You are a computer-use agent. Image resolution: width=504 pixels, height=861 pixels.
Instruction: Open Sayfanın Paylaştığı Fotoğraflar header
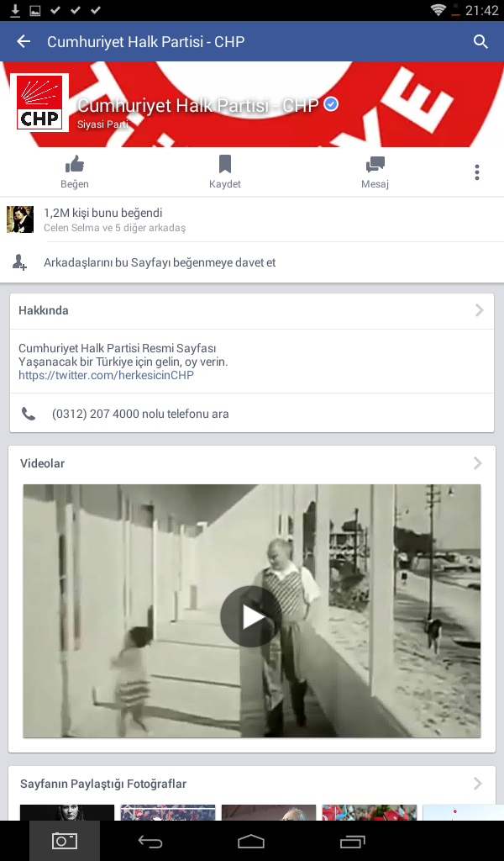[252, 784]
